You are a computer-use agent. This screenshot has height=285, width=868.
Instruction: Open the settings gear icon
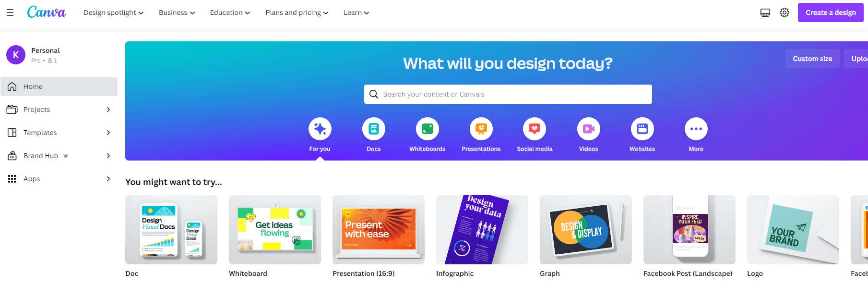pyautogui.click(x=785, y=12)
